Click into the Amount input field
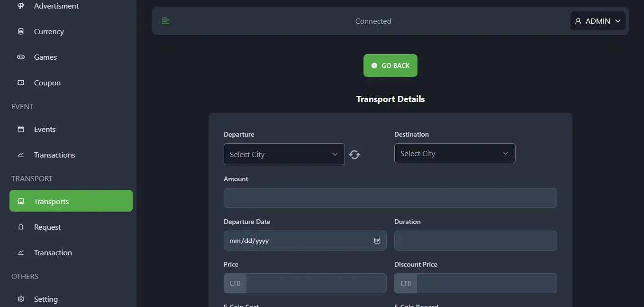 (390, 198)
